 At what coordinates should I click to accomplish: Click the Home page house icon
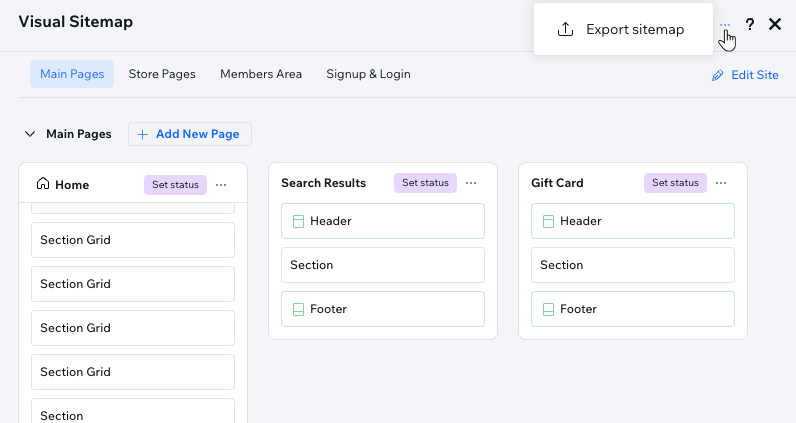click(x=43, y=184)
